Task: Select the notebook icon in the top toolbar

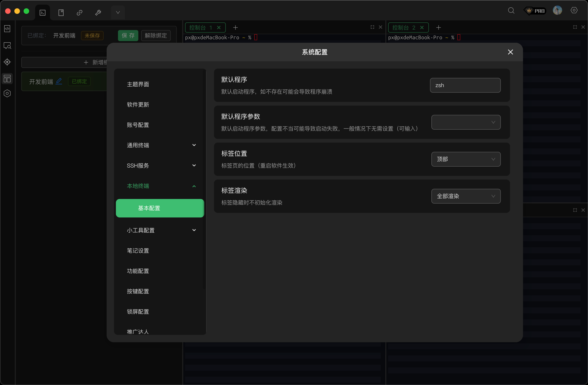Action: coord(61,12)
